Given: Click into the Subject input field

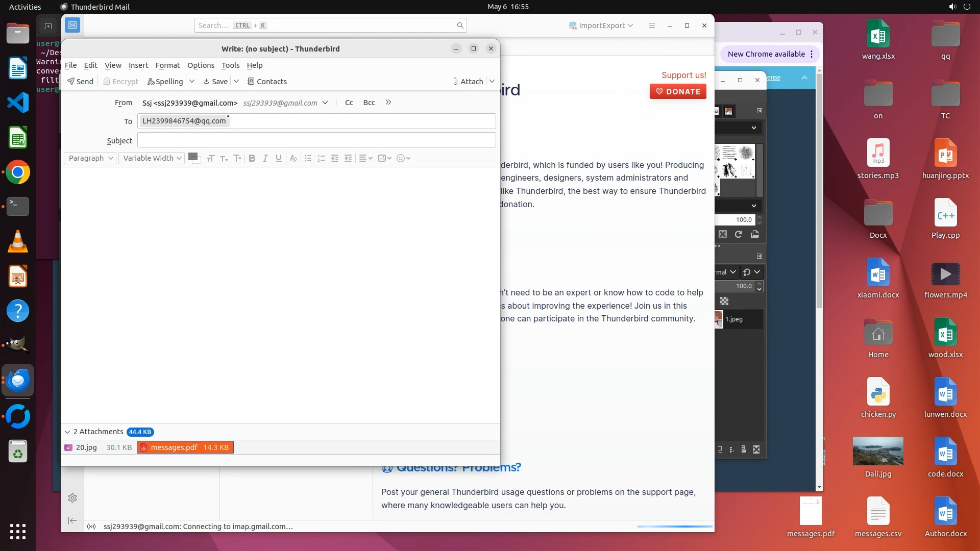Looking at the screenshot, I should (x=316, y=140).
